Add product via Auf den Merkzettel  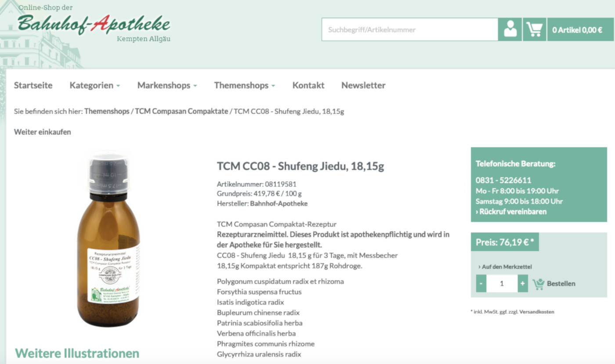(505, 267)
